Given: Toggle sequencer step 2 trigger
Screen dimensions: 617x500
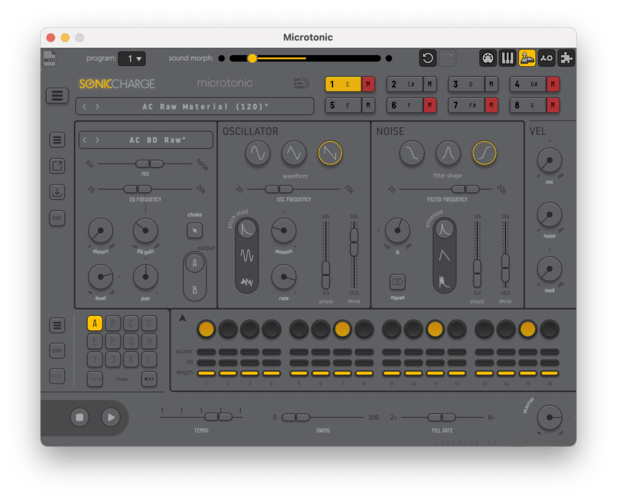Looking at the screenshot, I should pyautogui.click(x=228, y=329).
